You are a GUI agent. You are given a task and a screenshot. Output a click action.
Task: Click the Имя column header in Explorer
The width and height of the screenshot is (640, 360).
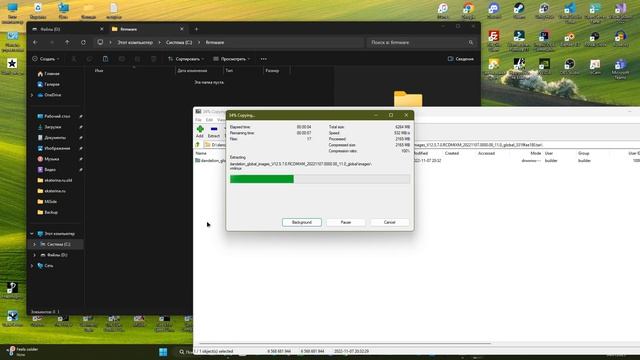point(99,71)
